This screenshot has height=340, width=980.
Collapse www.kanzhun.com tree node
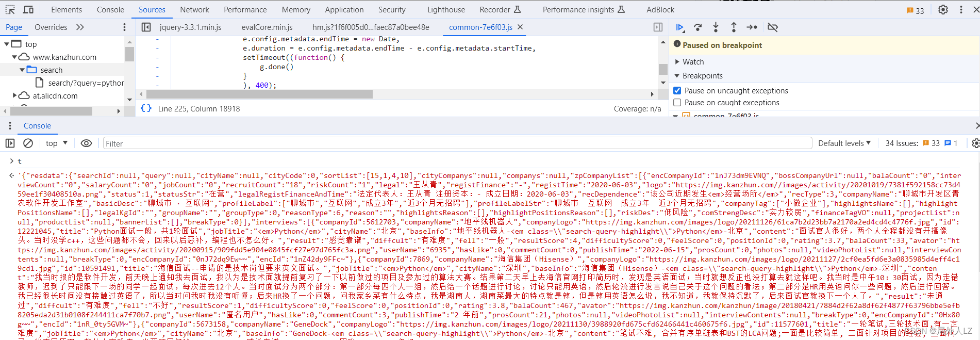(14, 57)
